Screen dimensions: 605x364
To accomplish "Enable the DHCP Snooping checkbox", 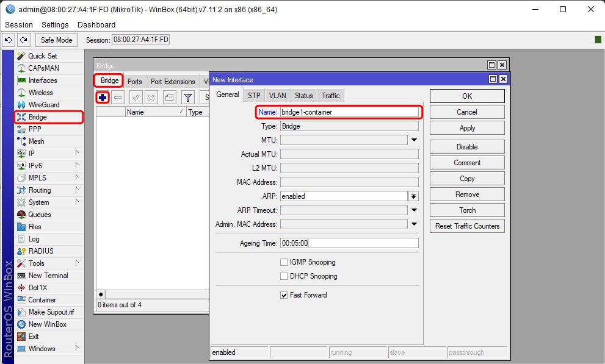I will coord(284,276).
